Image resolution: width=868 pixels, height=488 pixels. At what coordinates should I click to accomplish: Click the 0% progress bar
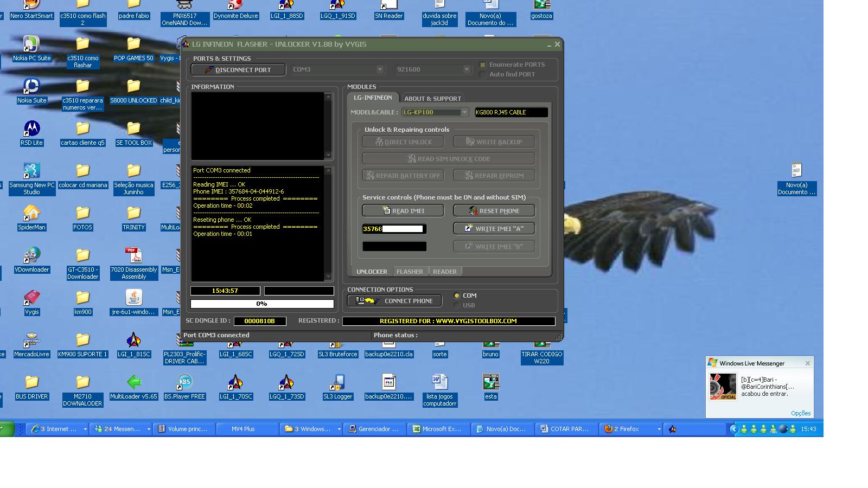(x=261, y=304)
